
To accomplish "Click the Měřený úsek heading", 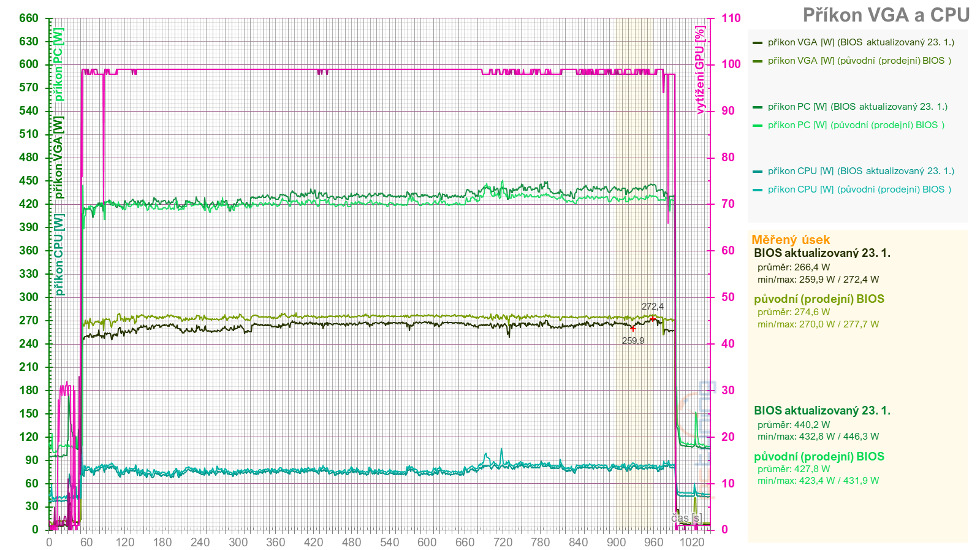I will [791, 240].
